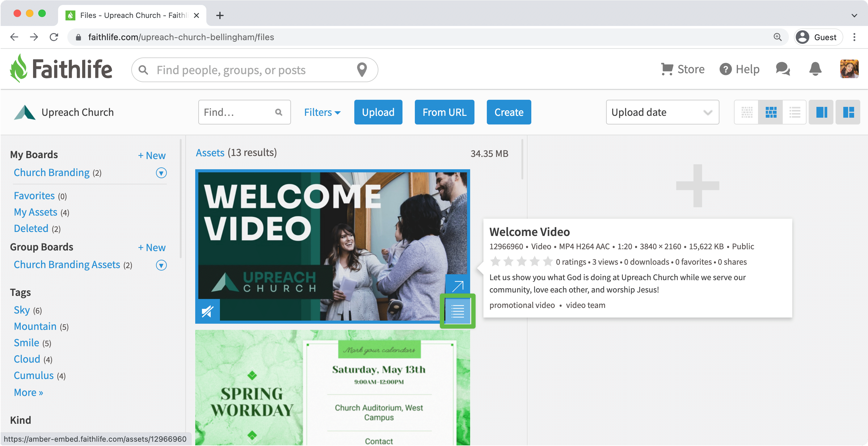This screenshot has width=868, height=446.
Task: Click the Upload button
Action: click(x=378, y=112)
